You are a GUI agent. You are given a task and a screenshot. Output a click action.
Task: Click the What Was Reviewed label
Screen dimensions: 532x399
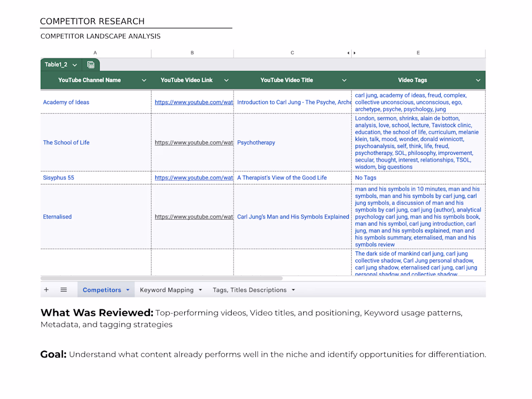coord(97,313)
